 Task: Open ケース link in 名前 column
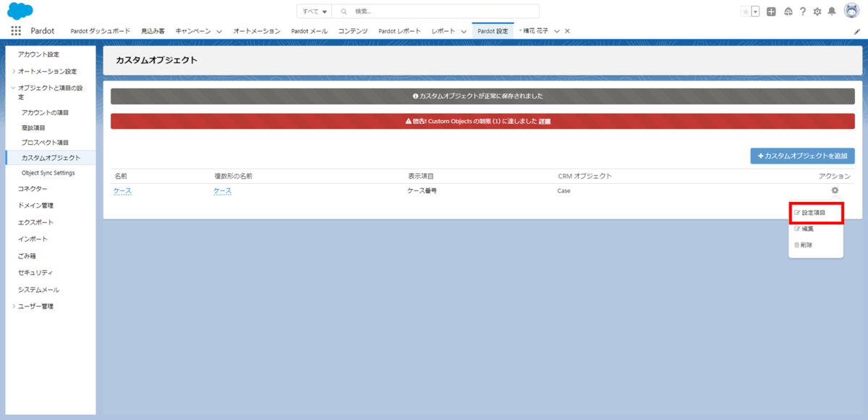(122, 191)
